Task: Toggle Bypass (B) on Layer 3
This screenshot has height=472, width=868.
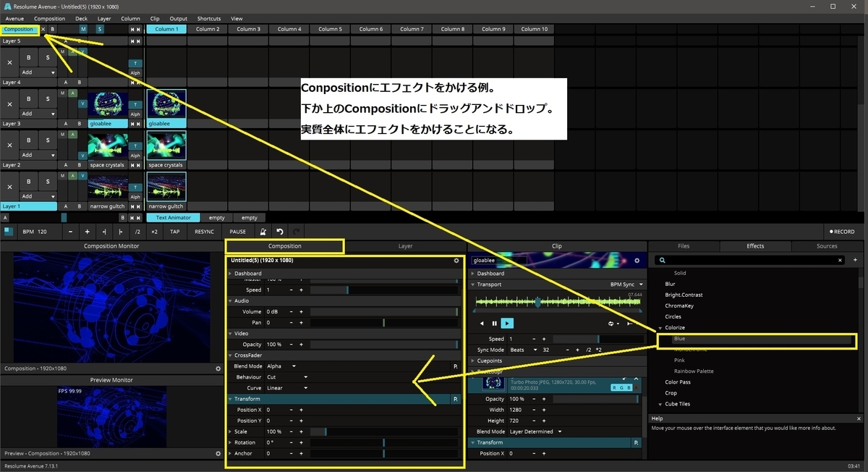Action: point(28,99)
